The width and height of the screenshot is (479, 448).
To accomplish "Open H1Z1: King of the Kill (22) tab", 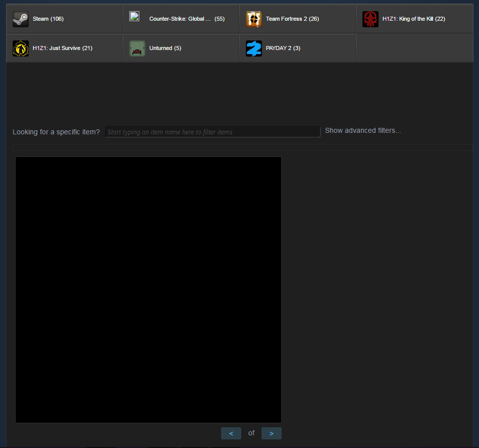I will [414, 19].
